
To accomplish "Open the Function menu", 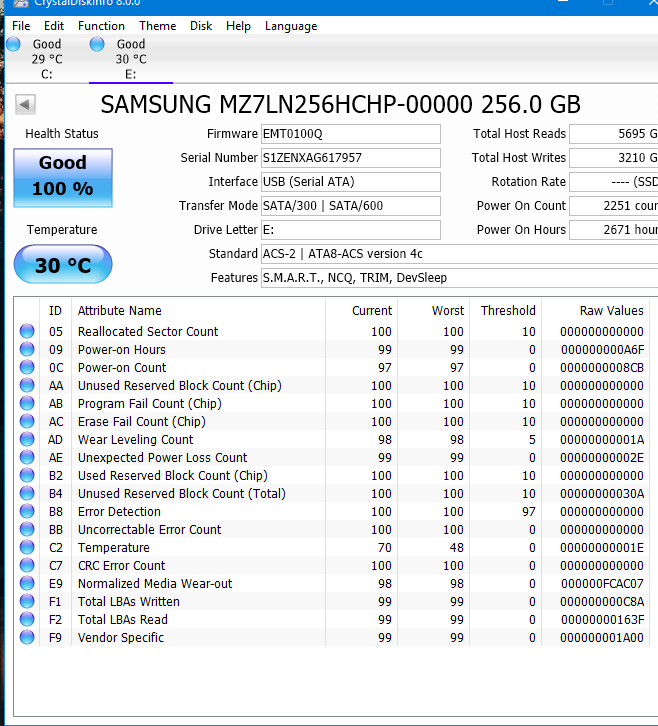I will [x=101, y=26].
